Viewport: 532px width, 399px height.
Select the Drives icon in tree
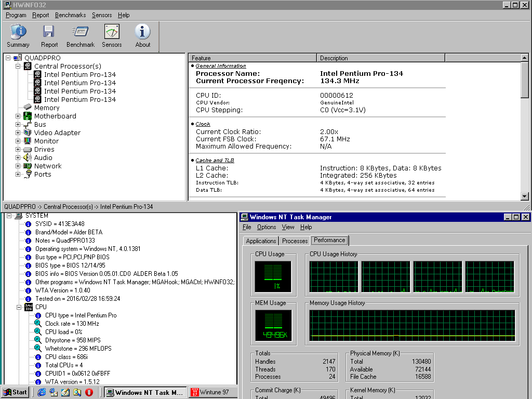[x=28, y=149]
